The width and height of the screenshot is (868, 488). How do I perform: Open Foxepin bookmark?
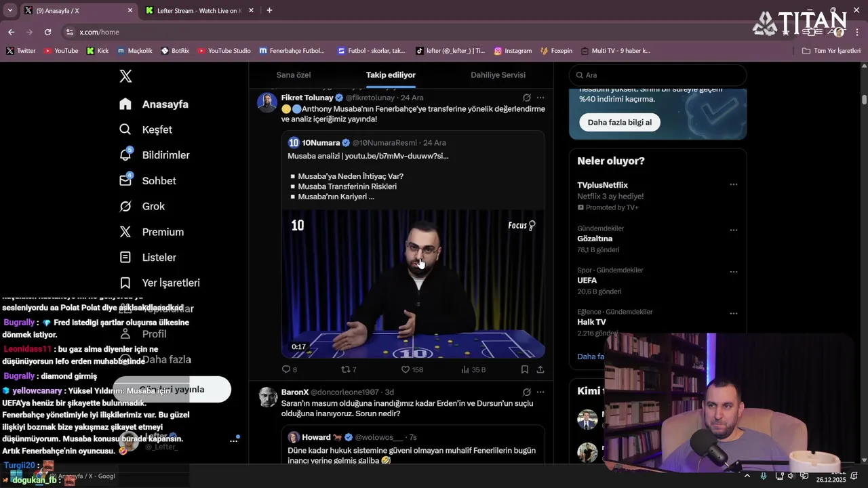click(x=556, y=51)
